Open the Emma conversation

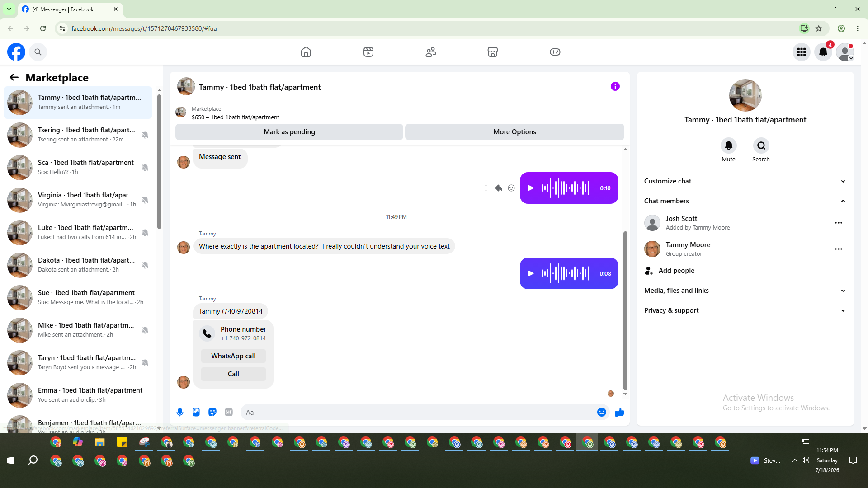[78, 395]
